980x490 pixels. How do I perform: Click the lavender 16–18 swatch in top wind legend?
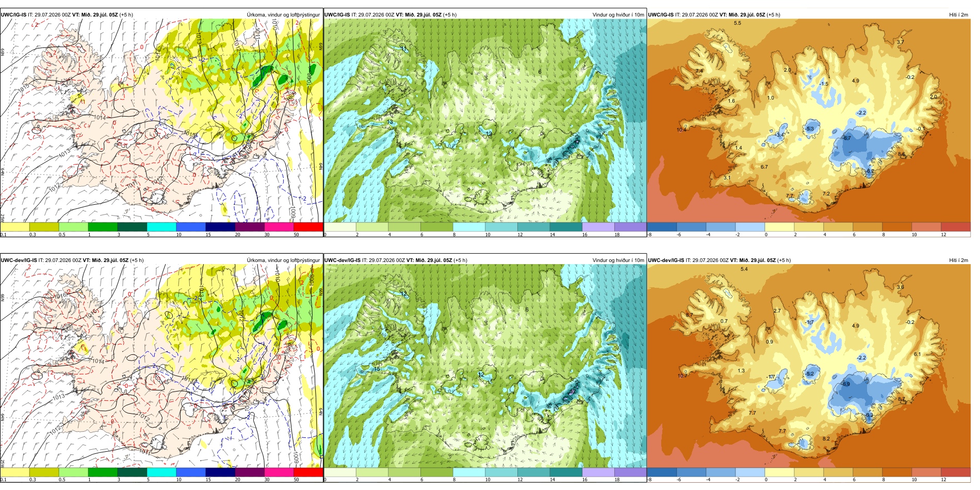click(598, 227)
